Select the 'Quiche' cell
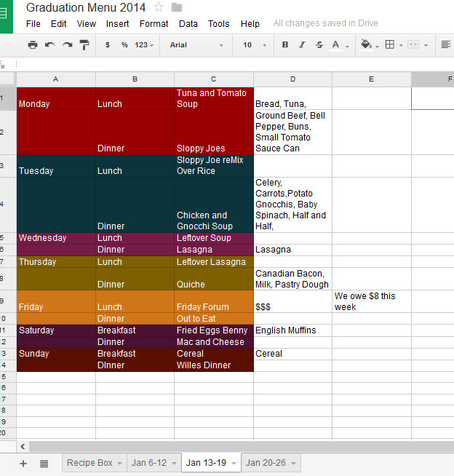454x476 pixels. tap(214, 279)
